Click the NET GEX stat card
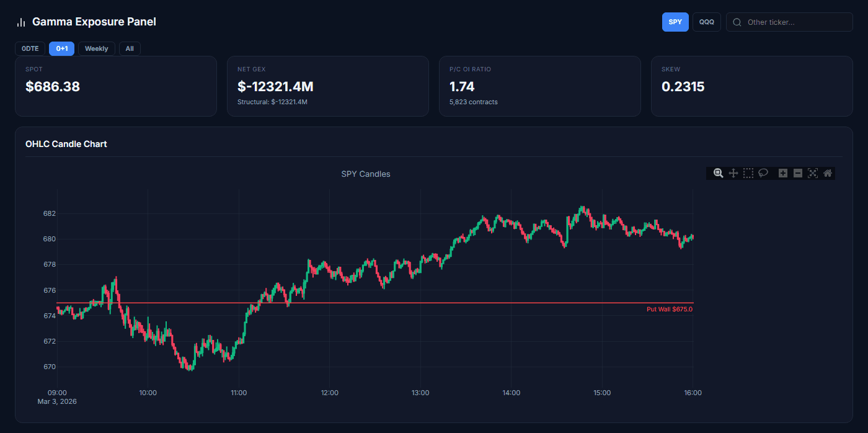The height and width of the screenshot is (433, 868). pyautogui.click(x=327, y=86)
